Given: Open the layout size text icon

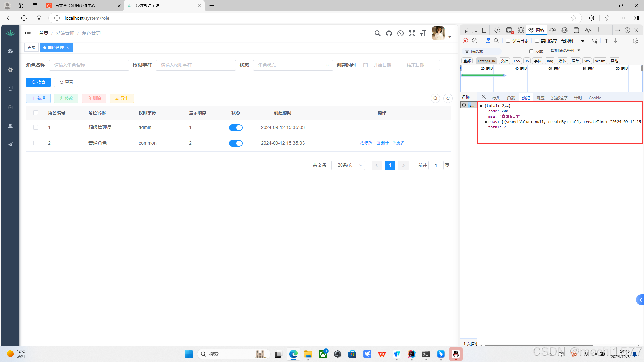Looking at the screenshot, I should (x=423, y=33).
